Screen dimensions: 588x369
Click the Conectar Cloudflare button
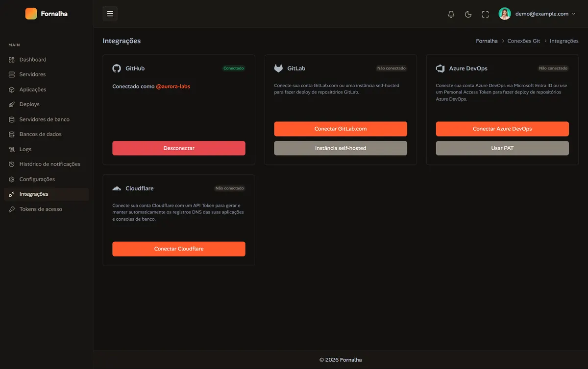[179, 249]
